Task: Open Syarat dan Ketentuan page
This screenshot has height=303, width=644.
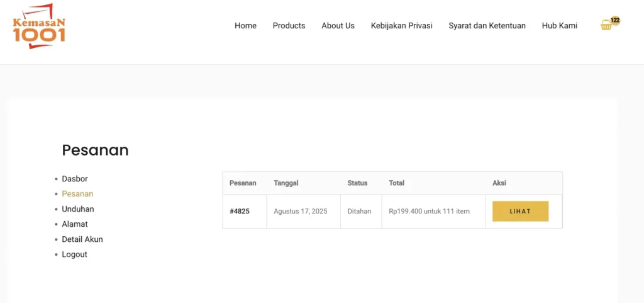Action: (487, 25)
